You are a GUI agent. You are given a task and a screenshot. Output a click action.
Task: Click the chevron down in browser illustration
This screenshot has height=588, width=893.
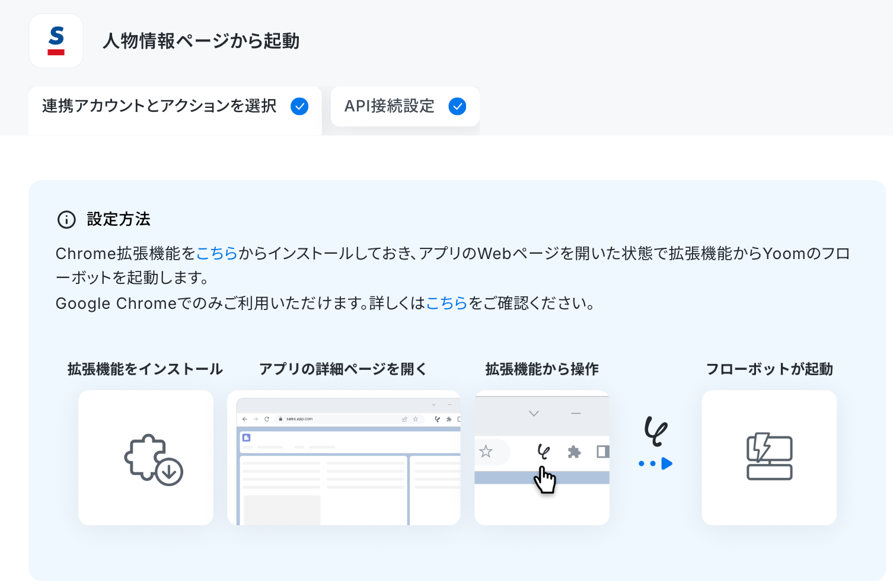[x=534, y=413]
